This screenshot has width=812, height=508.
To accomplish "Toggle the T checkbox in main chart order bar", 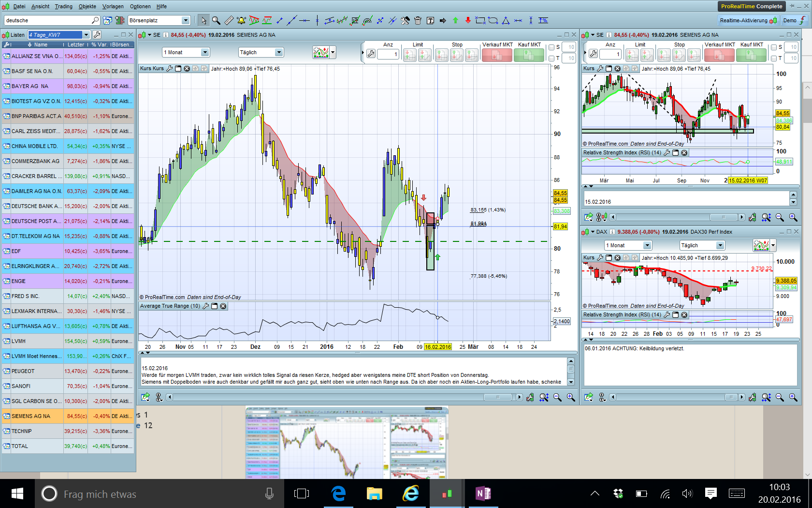I will point(551,59).
